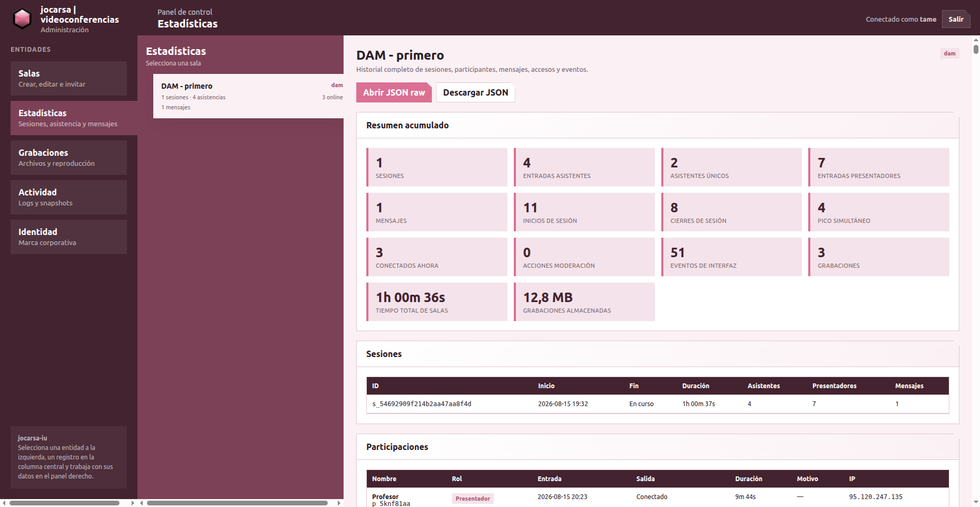This screenshot has width=980, height=507.
Task: Click the 9m 44s participation duration
Action: pyautogui.click(x=745, y=497)
